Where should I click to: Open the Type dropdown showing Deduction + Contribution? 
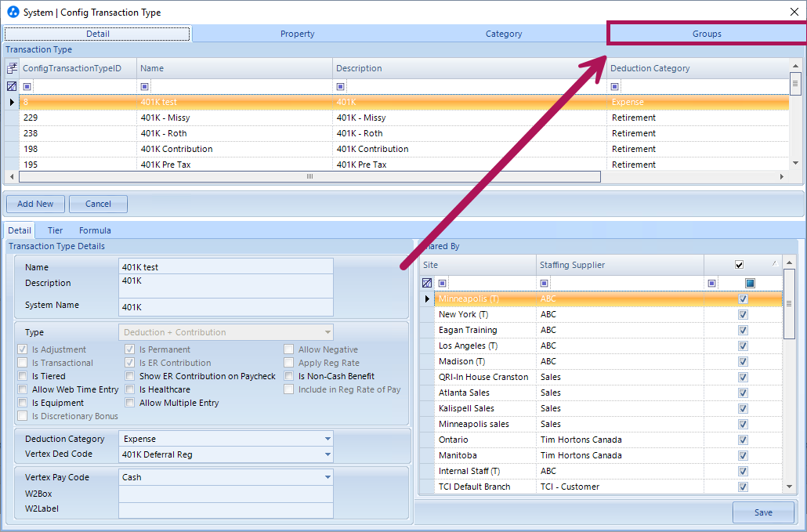coord(328,332)
